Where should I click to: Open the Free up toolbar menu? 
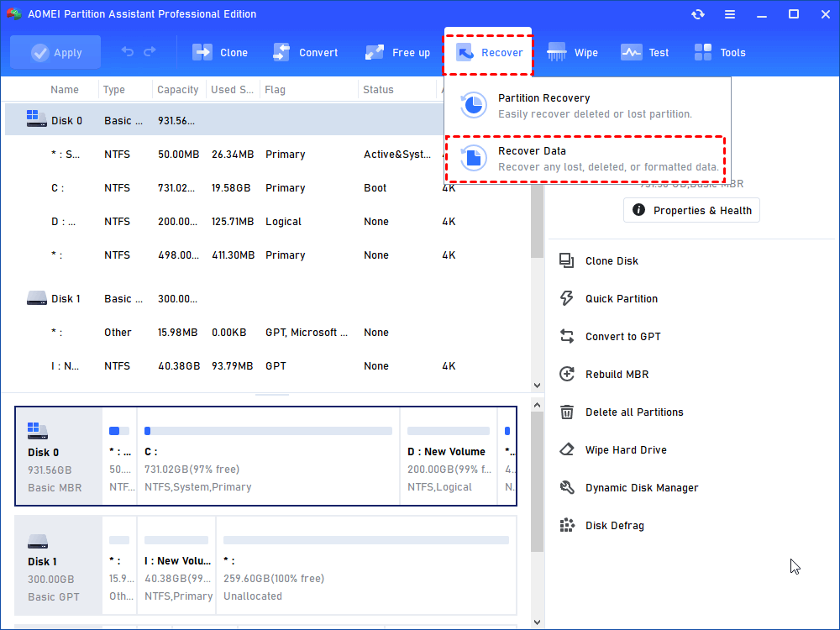[397, 52]
